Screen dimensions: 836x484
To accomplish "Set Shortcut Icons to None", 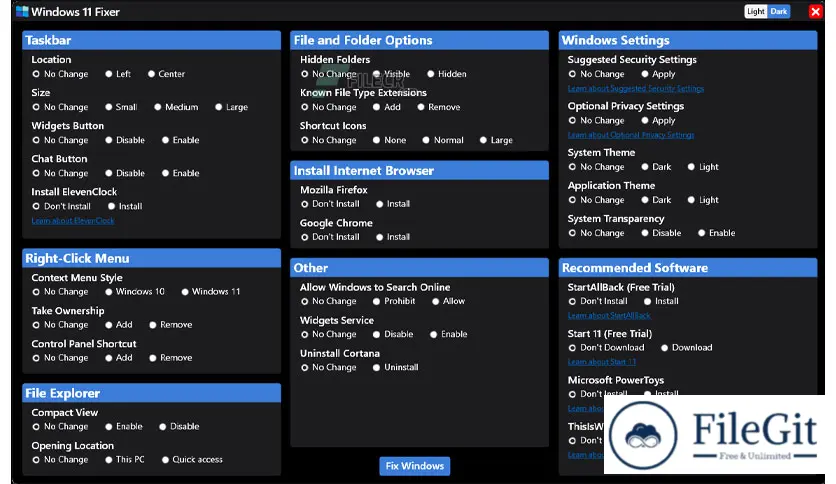I will [x=390, y=140].
